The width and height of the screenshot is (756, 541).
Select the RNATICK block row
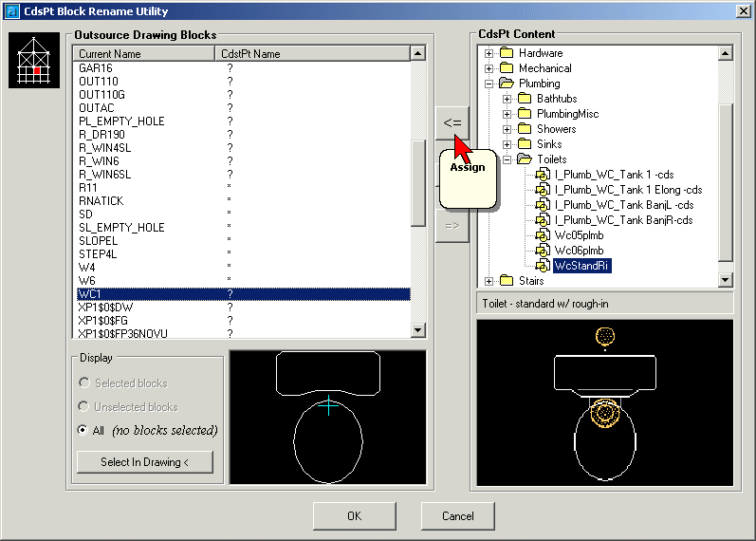pyautogui.click(x=244, y=201)
